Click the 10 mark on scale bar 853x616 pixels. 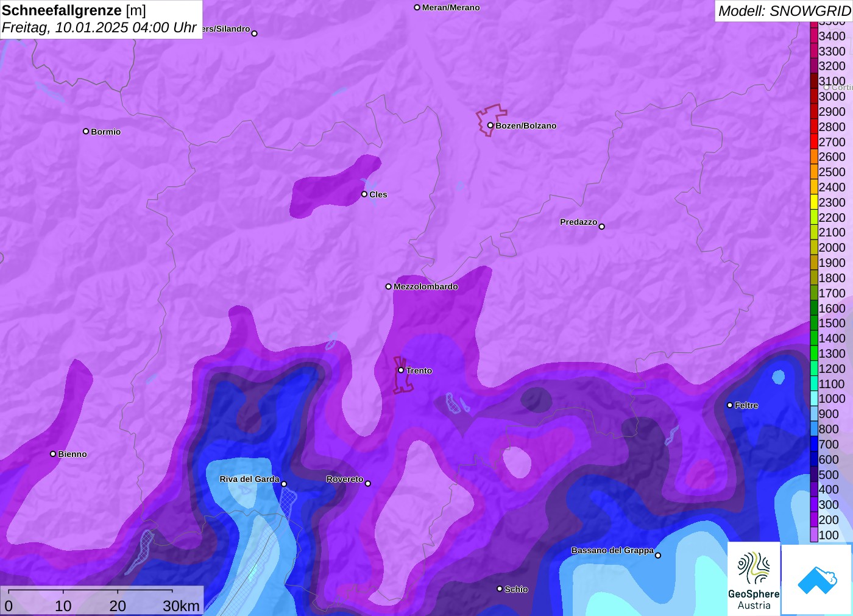coord(63,606)
